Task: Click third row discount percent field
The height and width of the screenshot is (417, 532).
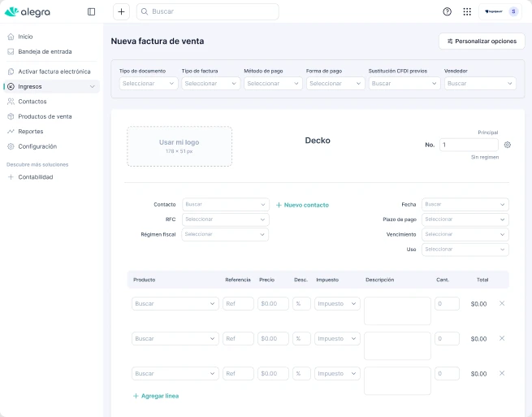Action: [x=301, y=374]
